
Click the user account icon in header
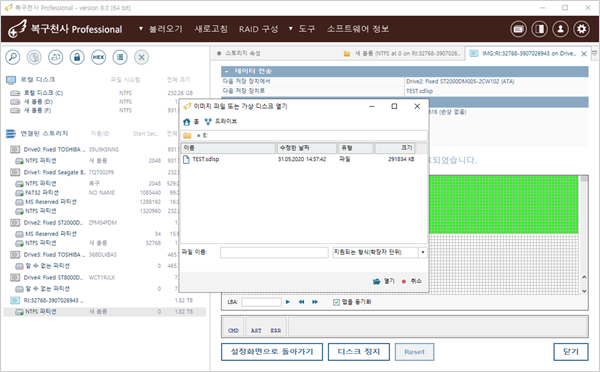[561, 29]
